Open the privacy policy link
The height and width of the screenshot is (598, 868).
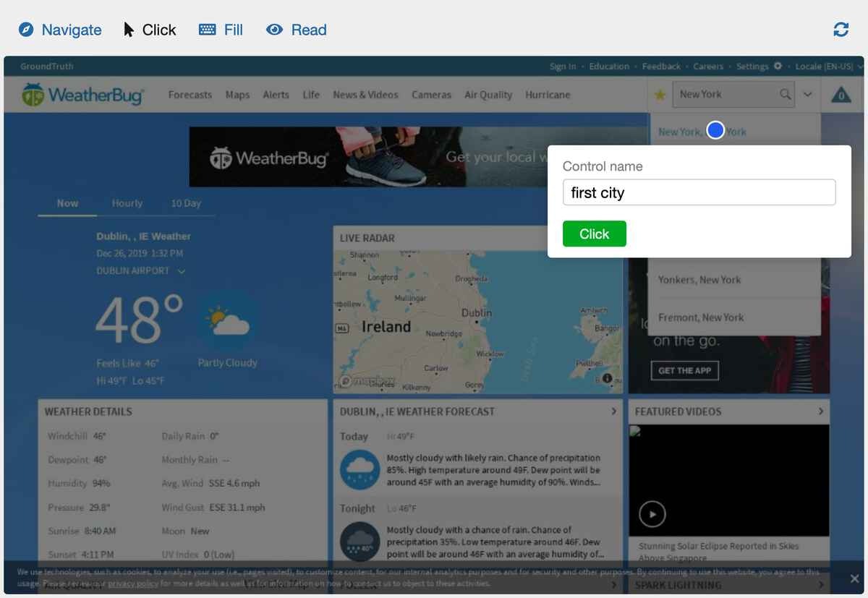[132, 583]
